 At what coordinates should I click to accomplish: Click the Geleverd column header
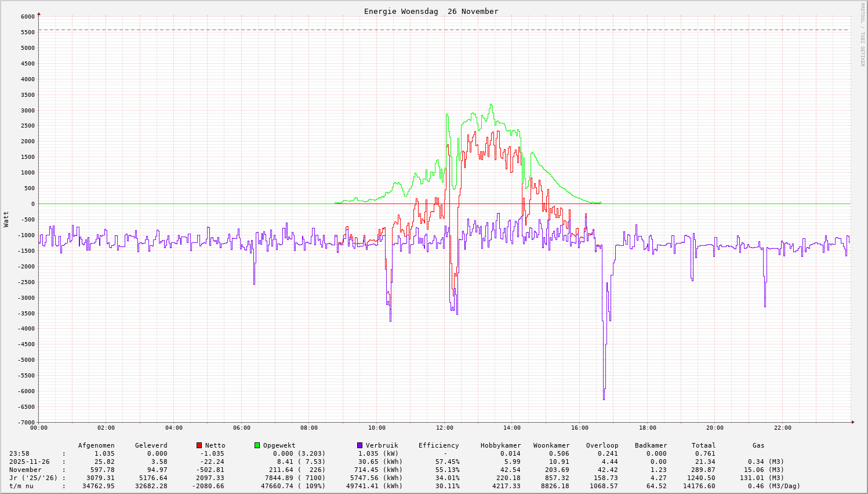(151, 445)
